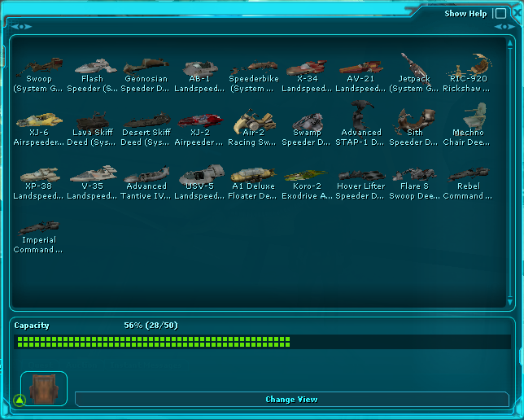Select the Sith Speeder deed icon

pyautogui.click(x=414, y=121)
